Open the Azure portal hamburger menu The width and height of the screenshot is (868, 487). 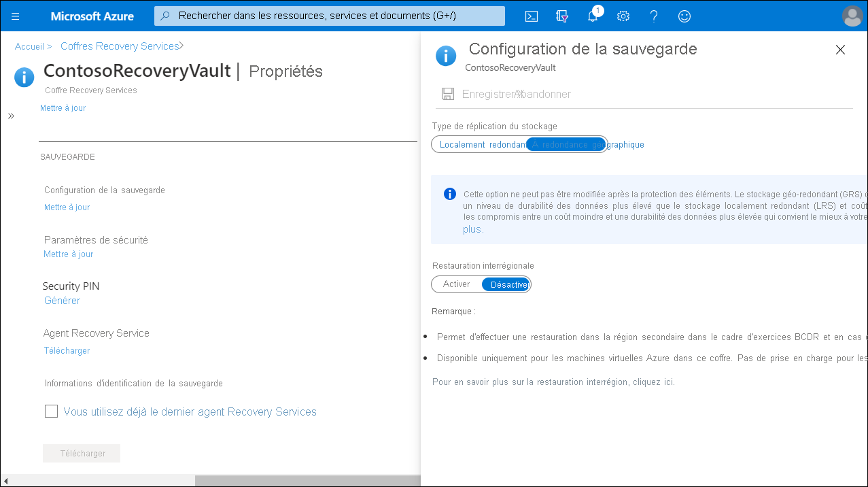16,16
